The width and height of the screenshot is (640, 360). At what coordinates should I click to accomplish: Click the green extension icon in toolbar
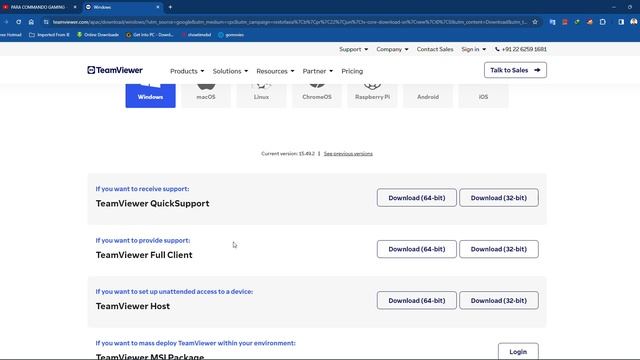tap(577, 22)
